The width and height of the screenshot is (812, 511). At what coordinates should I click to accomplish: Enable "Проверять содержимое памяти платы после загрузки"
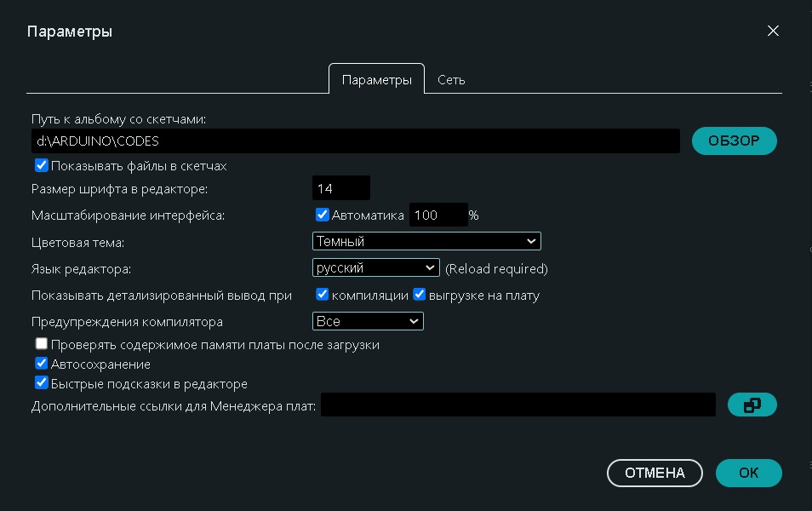point(41,344)
